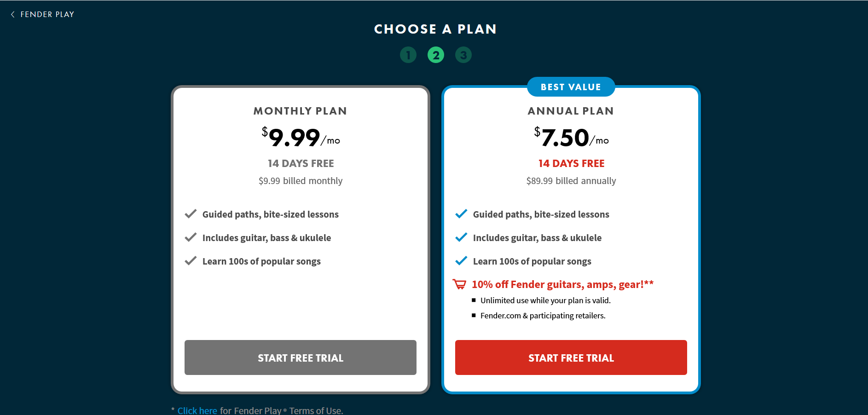Click the back chevron beside Fender Play
The width and height of the screenshot is (868, 415).
coord(12,14)
